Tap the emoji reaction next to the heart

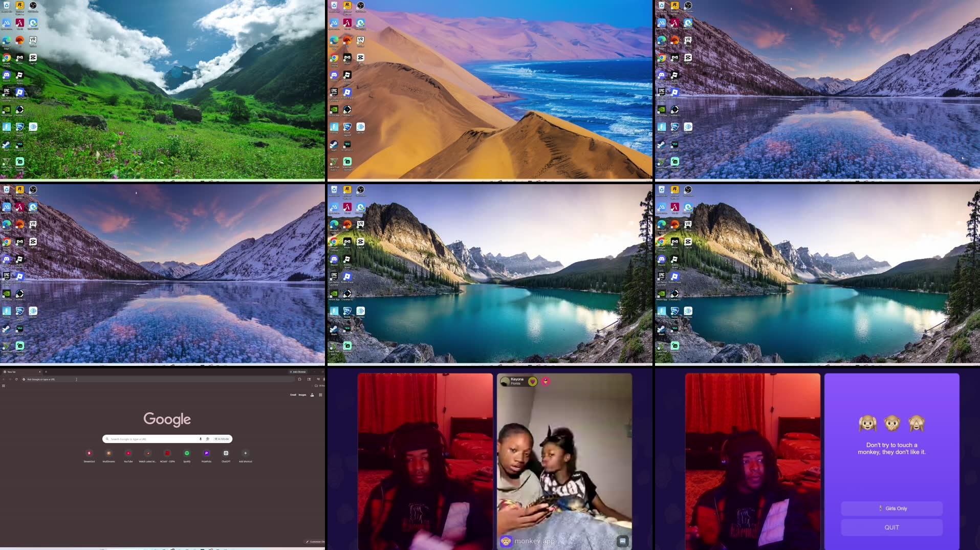(x=546, y=381)
